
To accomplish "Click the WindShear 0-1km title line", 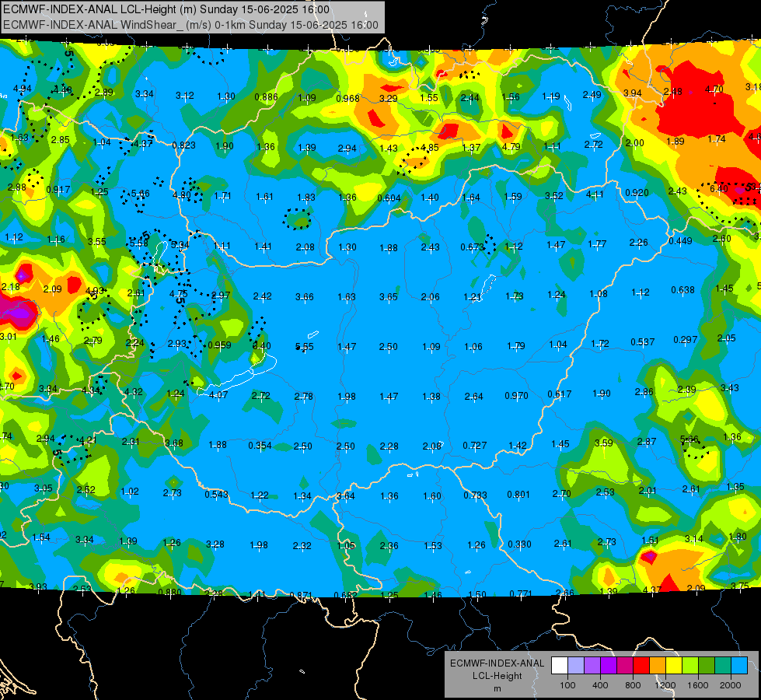I will (x=190, y=25).
